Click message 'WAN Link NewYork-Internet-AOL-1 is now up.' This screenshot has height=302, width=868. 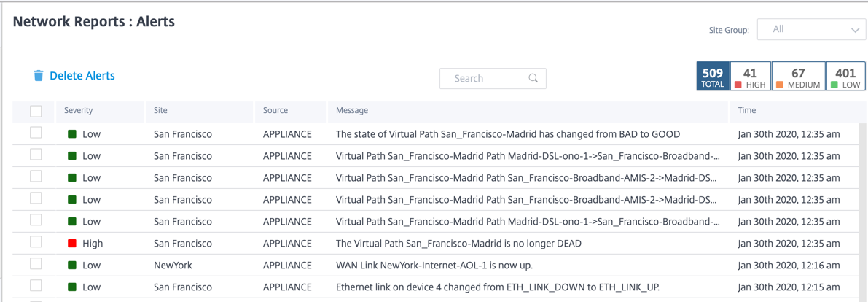click(x=434, y=265)
